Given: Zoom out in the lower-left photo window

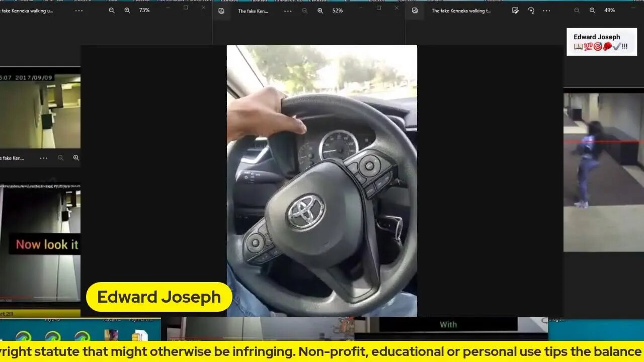Looking at the screenshot, I should [x=60, y=158].
